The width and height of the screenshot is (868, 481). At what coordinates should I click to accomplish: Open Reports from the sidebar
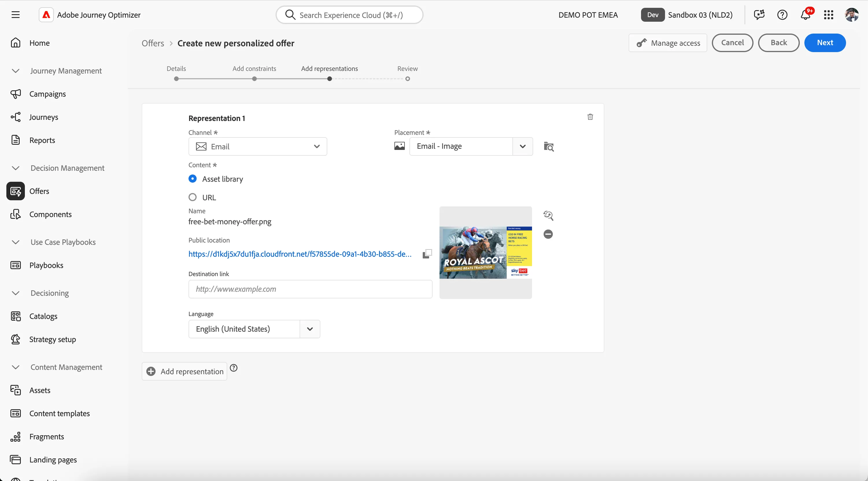coord(42,140)
